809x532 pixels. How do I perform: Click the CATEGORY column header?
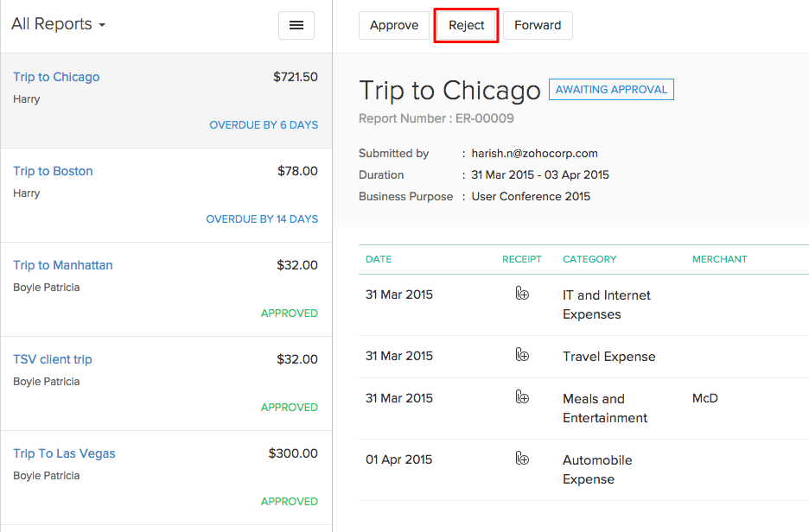pos(589,259)
